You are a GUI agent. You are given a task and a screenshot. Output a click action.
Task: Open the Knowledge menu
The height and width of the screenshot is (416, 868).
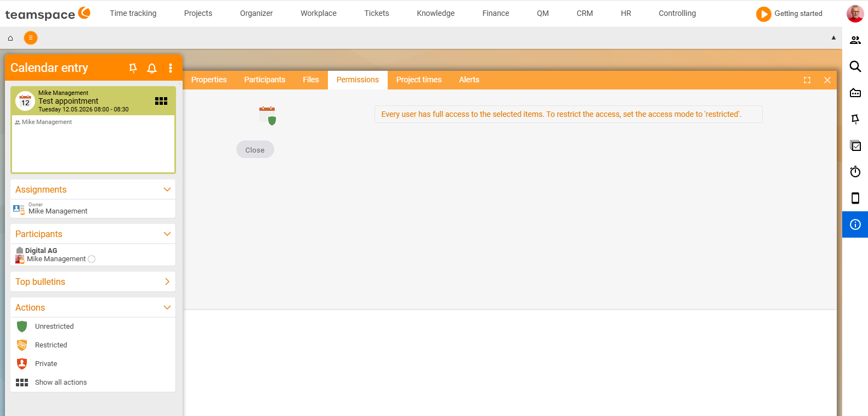436,13
